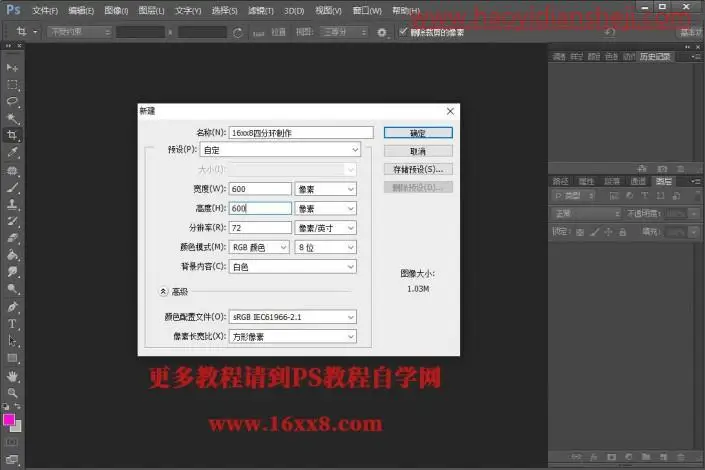Toggle lock all padlock icon
The image size is (705, 470).
click(x=622, y=232)
